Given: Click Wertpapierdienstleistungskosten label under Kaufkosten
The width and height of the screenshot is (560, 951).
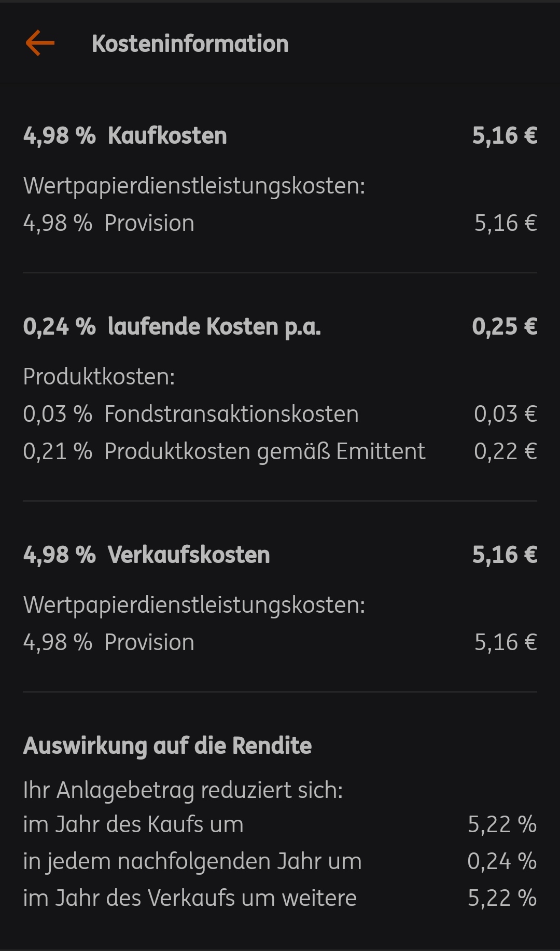Looking at the screenshot, I should (194, 186).
